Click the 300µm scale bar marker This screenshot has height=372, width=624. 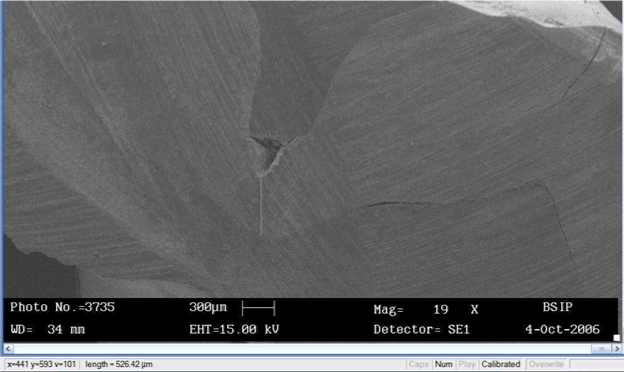click(x=258, y=308)
